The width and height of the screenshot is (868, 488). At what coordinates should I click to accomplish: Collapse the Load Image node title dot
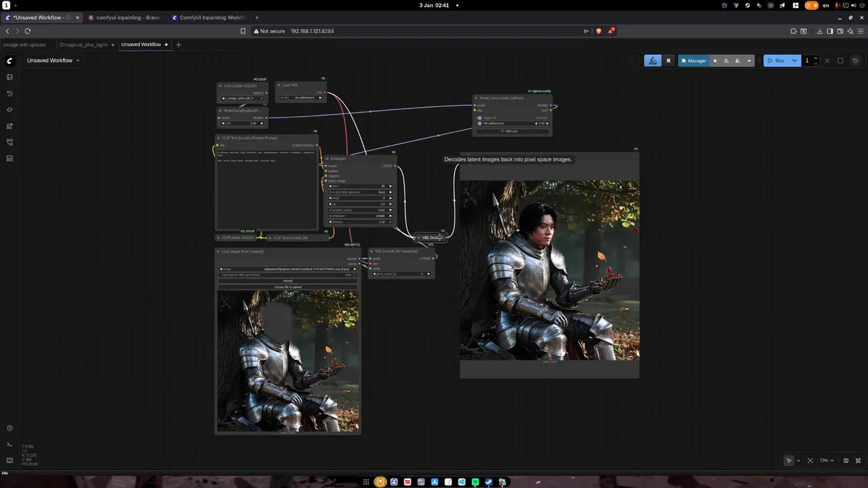(x=218, y=251)
